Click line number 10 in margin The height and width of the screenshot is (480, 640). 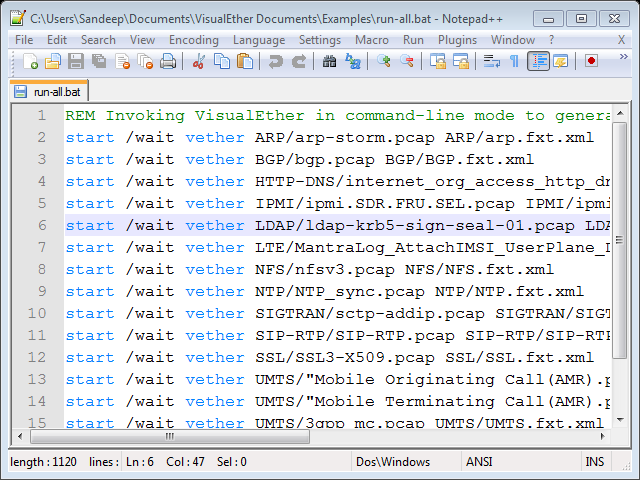[37, 313]
